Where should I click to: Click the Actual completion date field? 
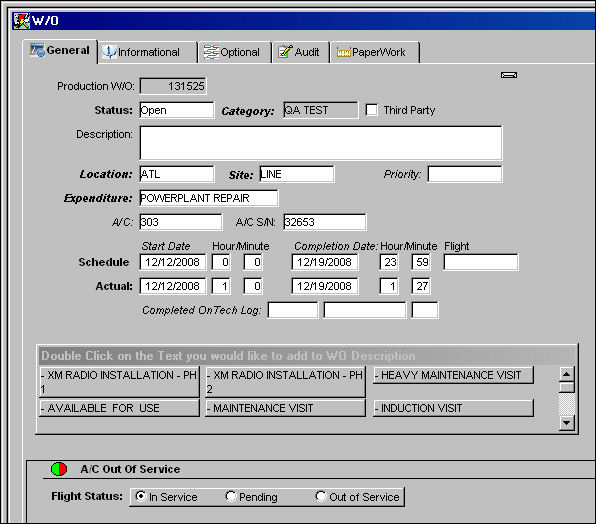(x=325, y=286)
